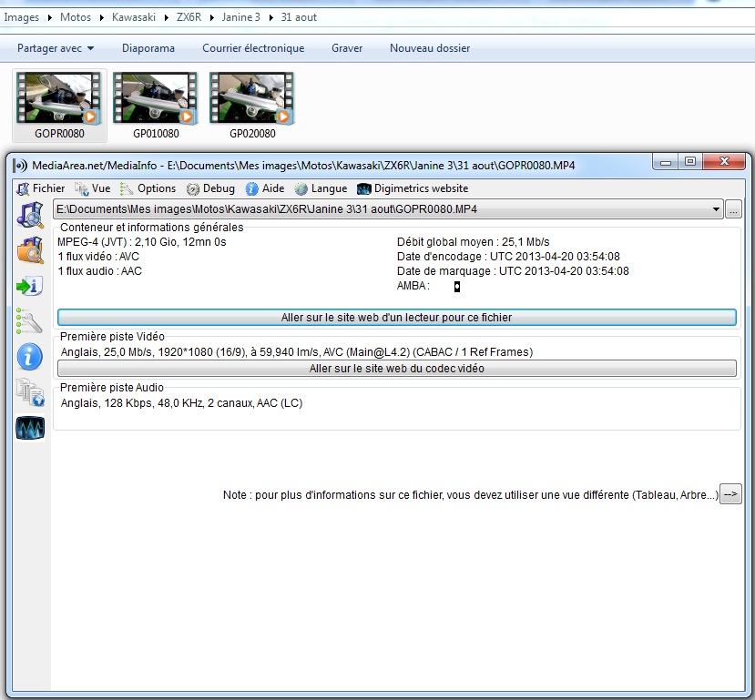The image size is (755, 700).
Task: Open the Fichier menu
Action: [41, 188]
